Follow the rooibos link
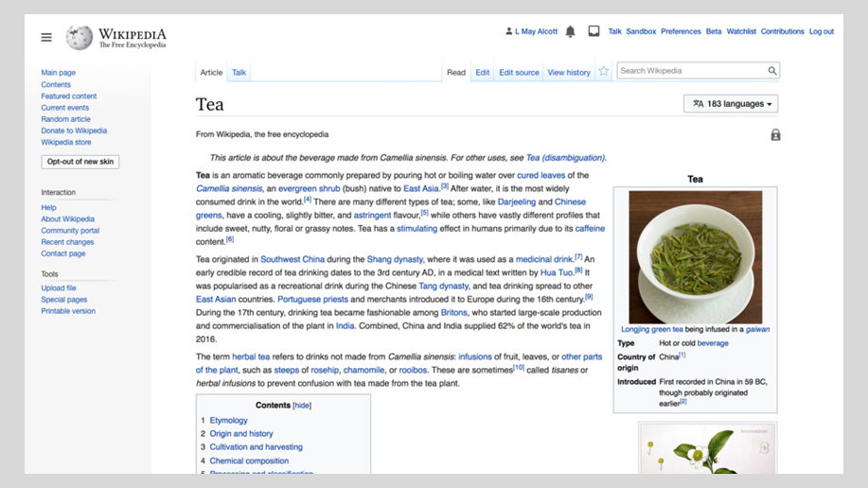This screenshot has width=868, height=488. click(x=413, y=370)
